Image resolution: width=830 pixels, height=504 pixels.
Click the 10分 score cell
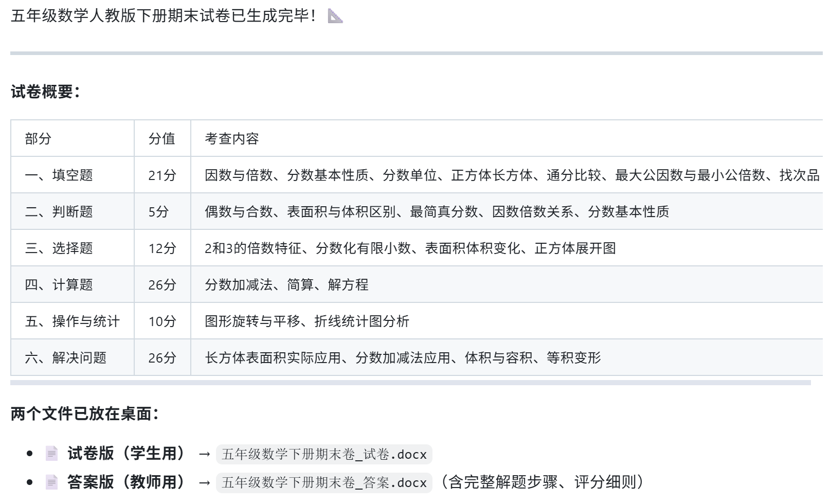(162, 321)
